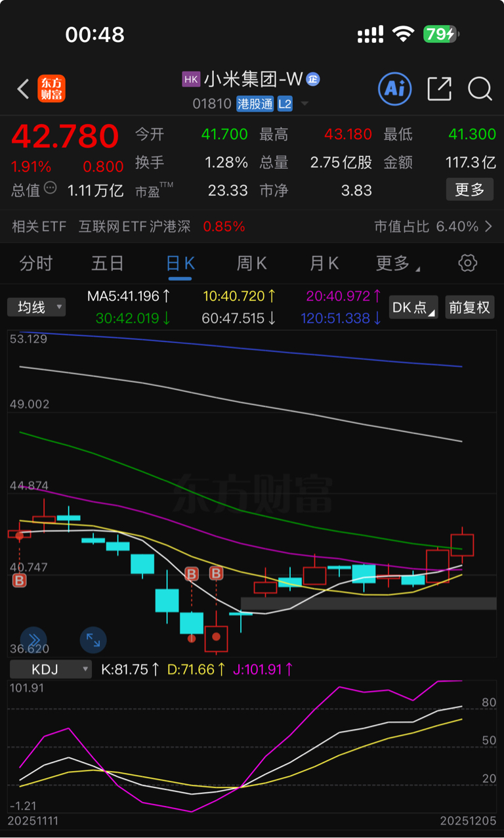Tap the back arrow icon

(24, 89)
